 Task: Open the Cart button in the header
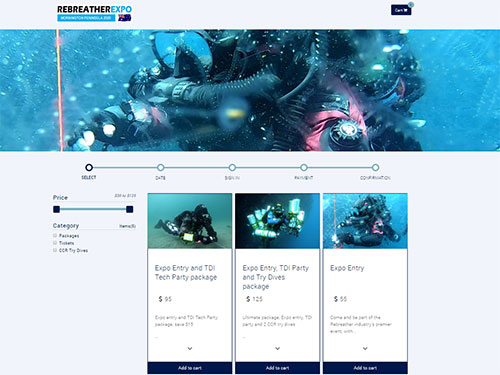(401, 10)
